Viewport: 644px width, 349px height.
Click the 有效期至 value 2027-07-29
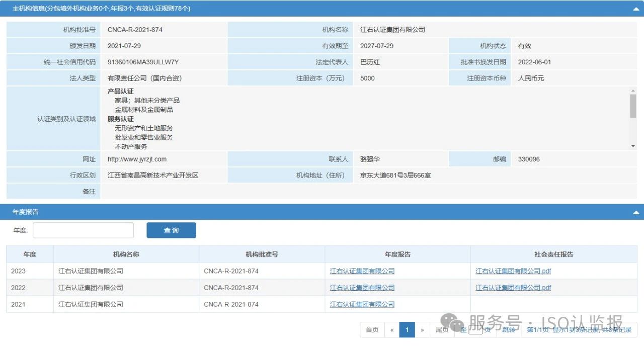pyautogui.click(x=377, y=46)
